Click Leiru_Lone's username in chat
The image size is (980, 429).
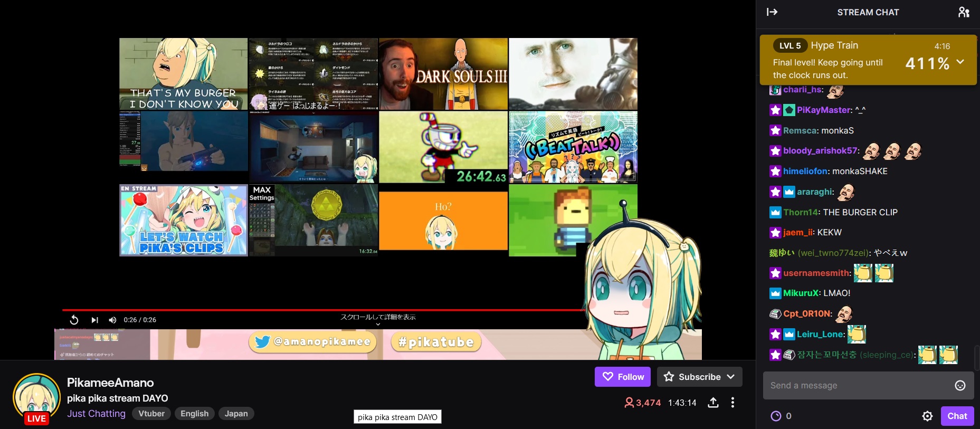pyautogui.click(x=821, y=334)
